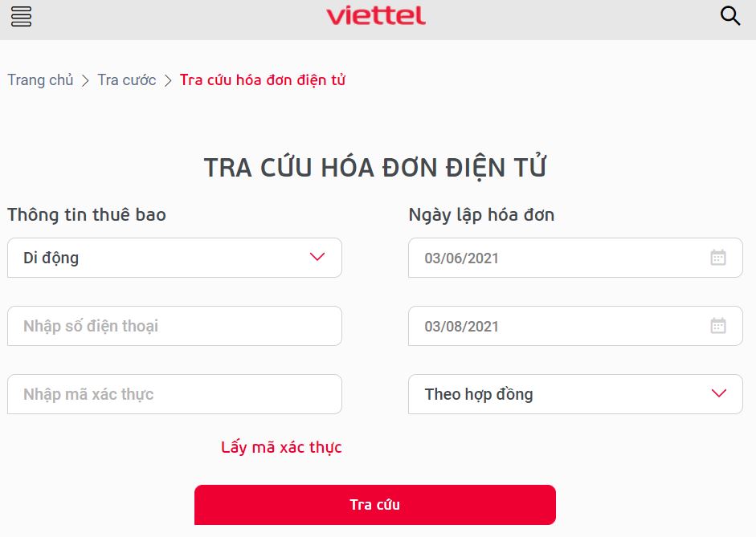Click the Lấy mã xác thực link
This screenshot has width=756, height=537.
pos(283,447)
